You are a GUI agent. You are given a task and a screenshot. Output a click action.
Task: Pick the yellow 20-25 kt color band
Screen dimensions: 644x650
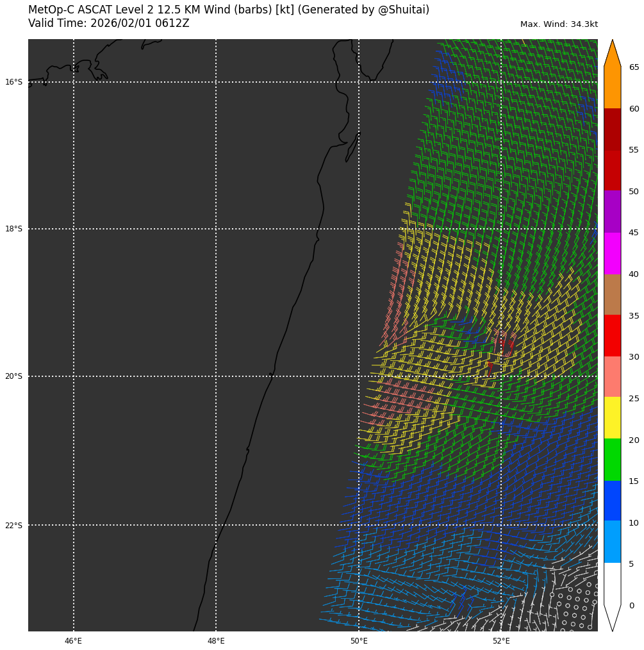pyautogui.click(x=612, y=417)
